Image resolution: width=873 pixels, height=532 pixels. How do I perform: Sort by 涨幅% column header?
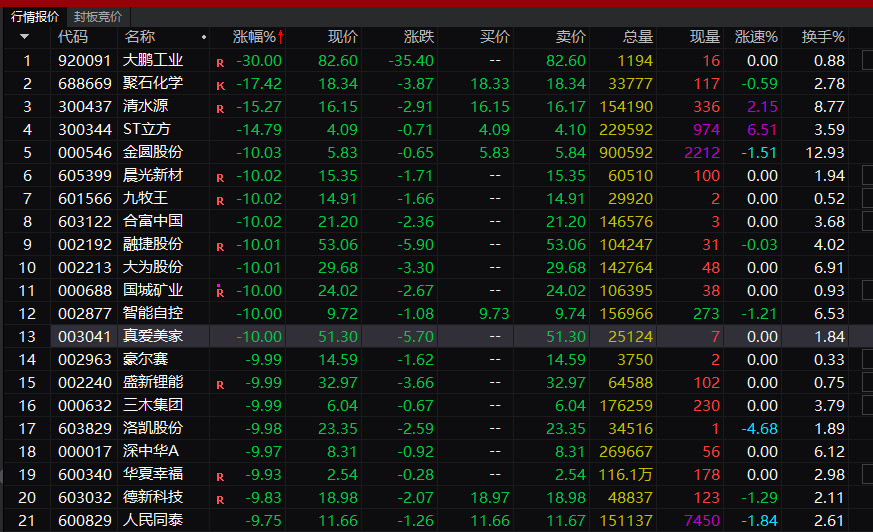254,37
